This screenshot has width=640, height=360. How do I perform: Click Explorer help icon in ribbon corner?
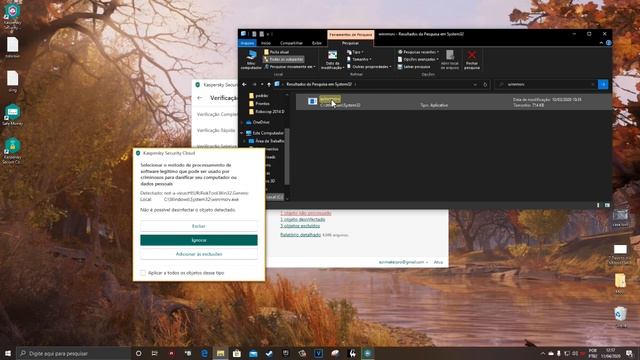609,43
